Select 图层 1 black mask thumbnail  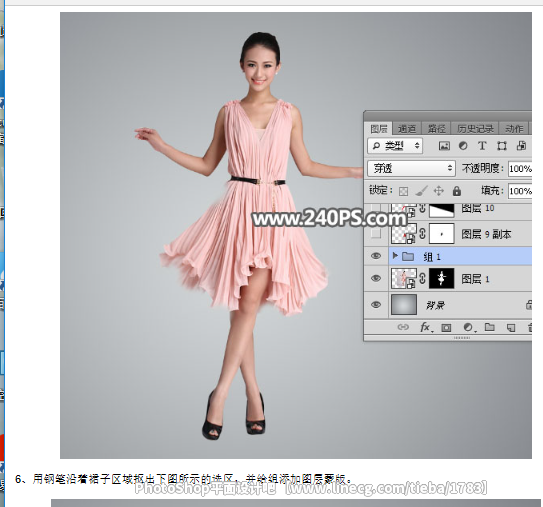(x=442, y=278)
